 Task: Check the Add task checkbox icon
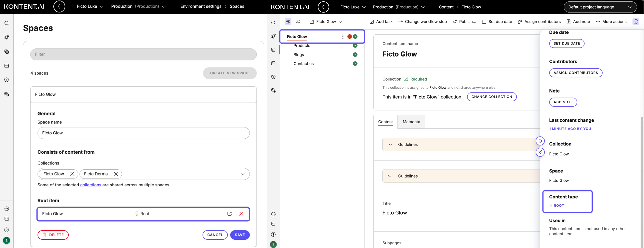tap(372, 22)
